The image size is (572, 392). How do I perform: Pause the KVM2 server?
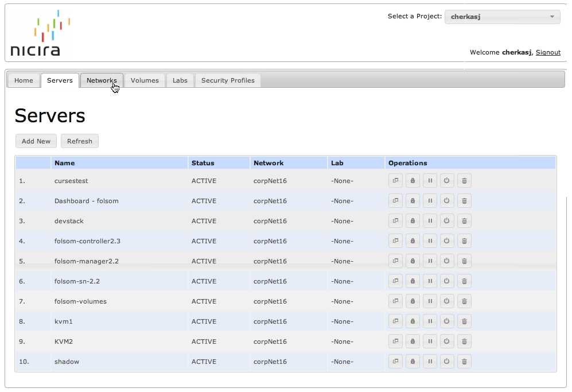pos(430,341)
